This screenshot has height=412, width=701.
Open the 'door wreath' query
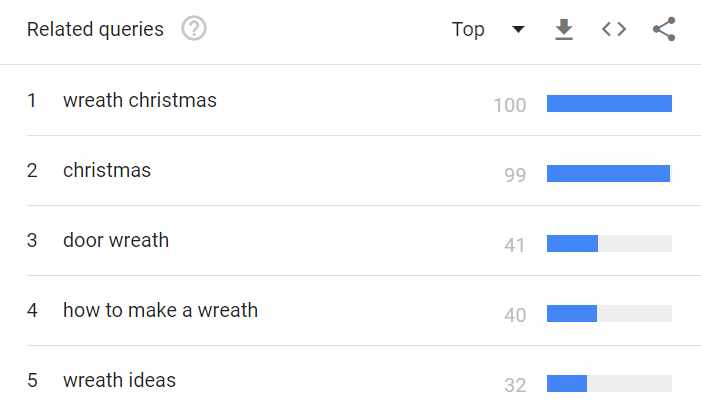pos(116,240)
